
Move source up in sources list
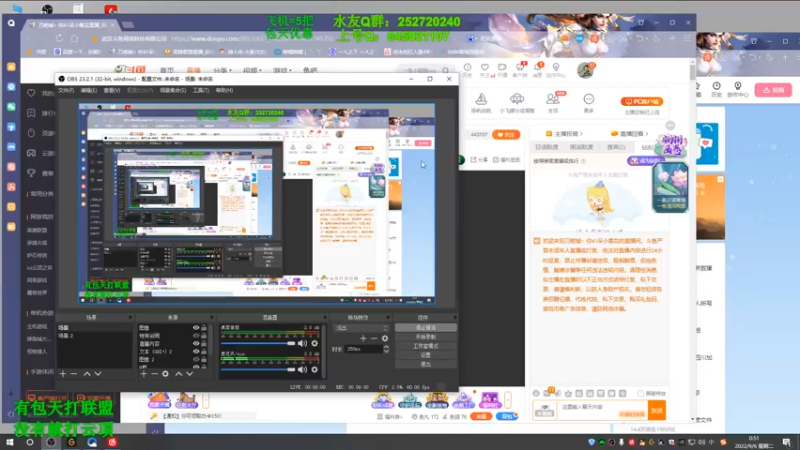[179, 374]
